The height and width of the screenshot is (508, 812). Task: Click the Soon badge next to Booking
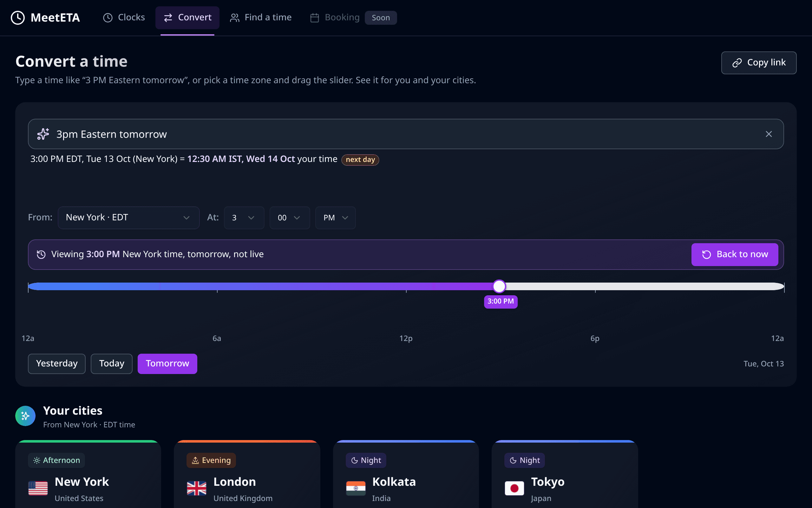[381, 18]
